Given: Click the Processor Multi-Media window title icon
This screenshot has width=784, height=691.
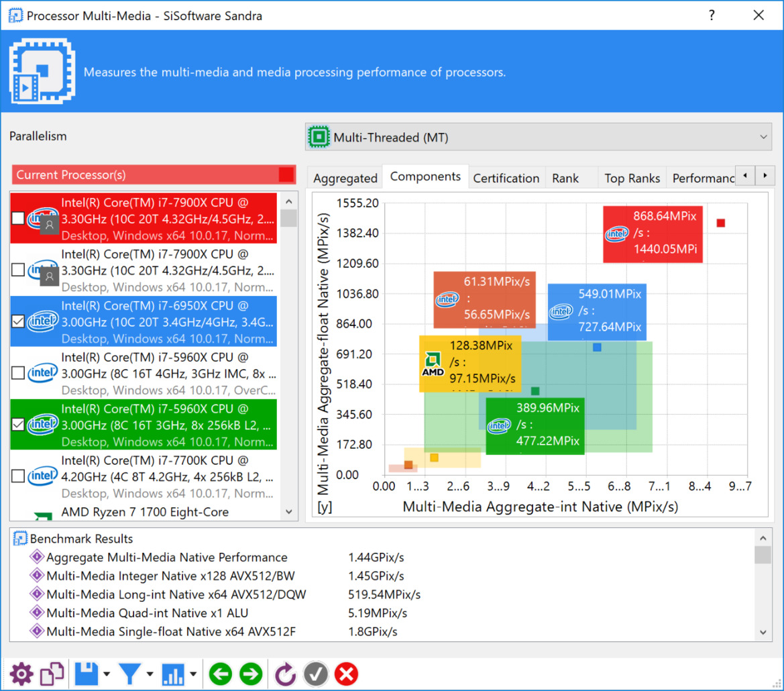Looking at the screenshot, I should 15,15.
